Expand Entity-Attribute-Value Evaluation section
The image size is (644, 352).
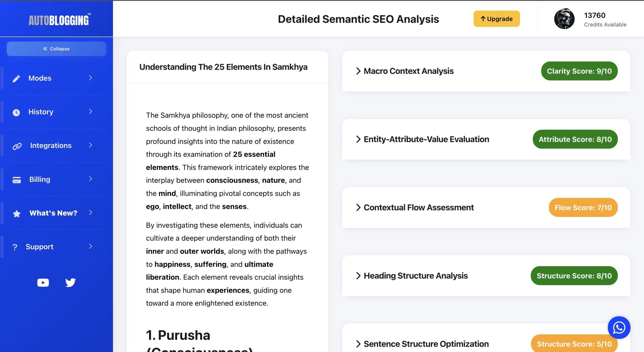tap(426, 139)
